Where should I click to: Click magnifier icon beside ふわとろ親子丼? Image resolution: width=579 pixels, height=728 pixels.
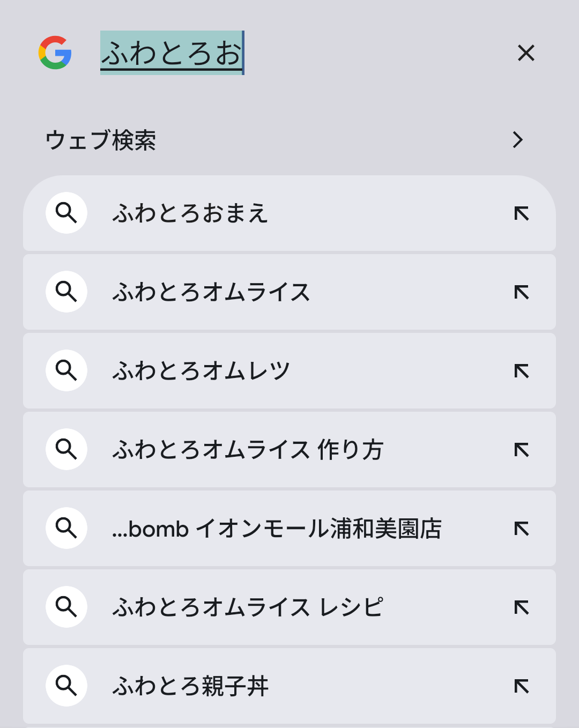coord(66,686)
